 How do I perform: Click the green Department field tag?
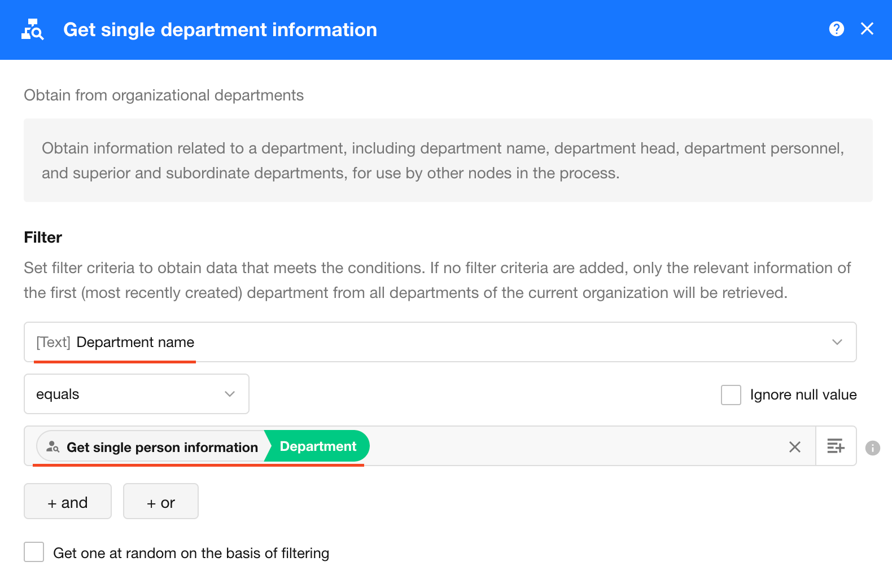pyautogui.click(x=318, y=446)
